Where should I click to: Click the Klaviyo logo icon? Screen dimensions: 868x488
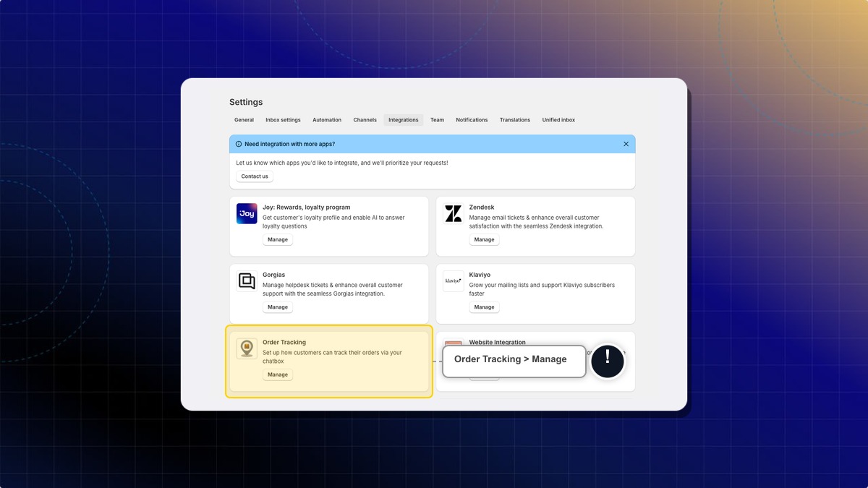[454, 281]
